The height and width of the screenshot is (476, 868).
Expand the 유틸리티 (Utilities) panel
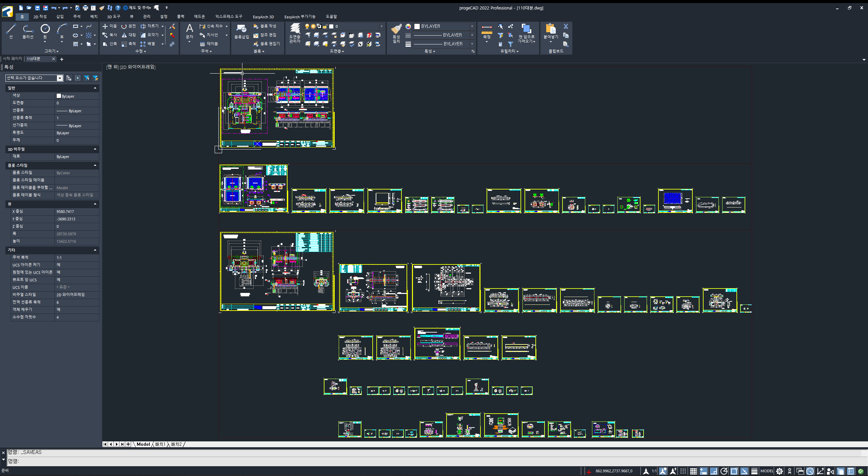[509, 51]
